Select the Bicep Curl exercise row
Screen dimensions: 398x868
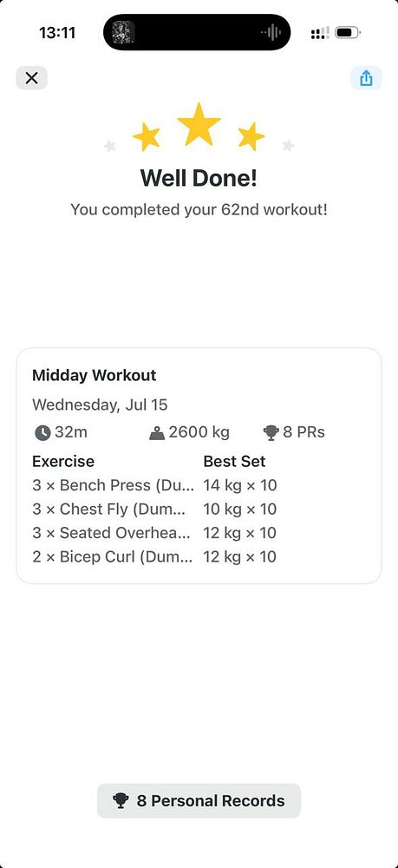154,557
